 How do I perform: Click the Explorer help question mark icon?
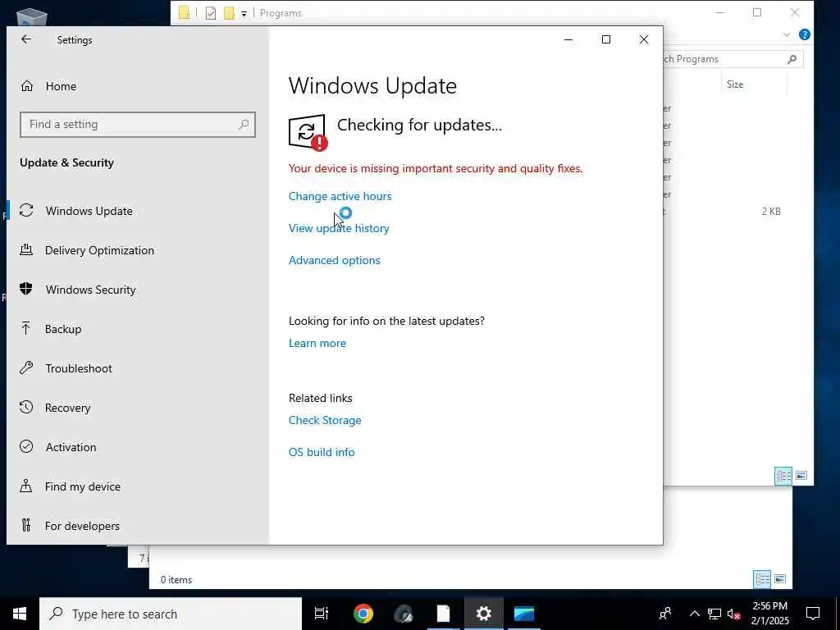click(804, 34)
